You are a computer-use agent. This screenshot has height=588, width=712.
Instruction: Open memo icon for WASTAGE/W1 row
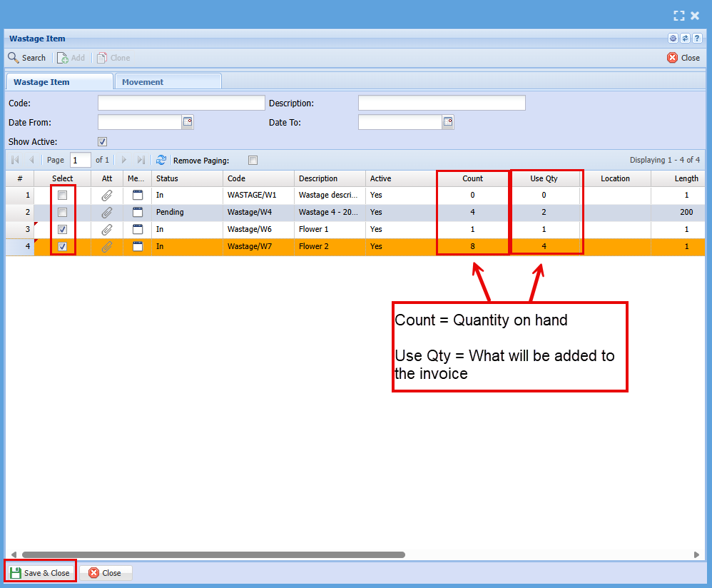tap(138, 196)
